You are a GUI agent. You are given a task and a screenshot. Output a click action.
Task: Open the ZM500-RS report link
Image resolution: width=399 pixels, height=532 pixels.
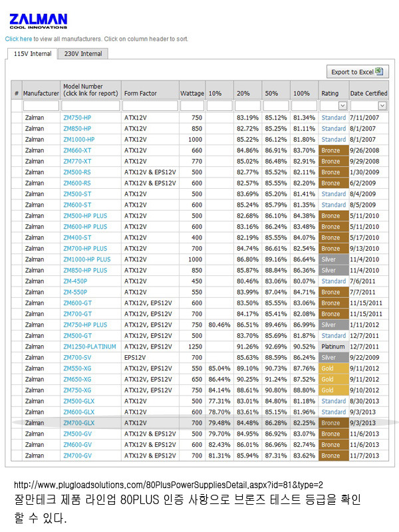tap(77, 172)
